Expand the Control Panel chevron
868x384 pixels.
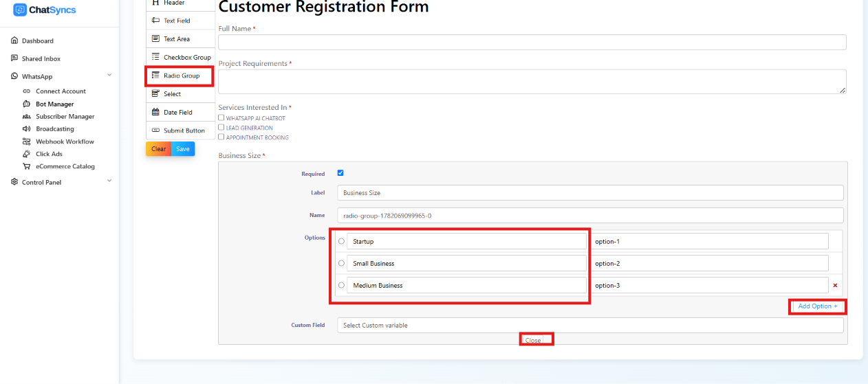coord(109,181)
